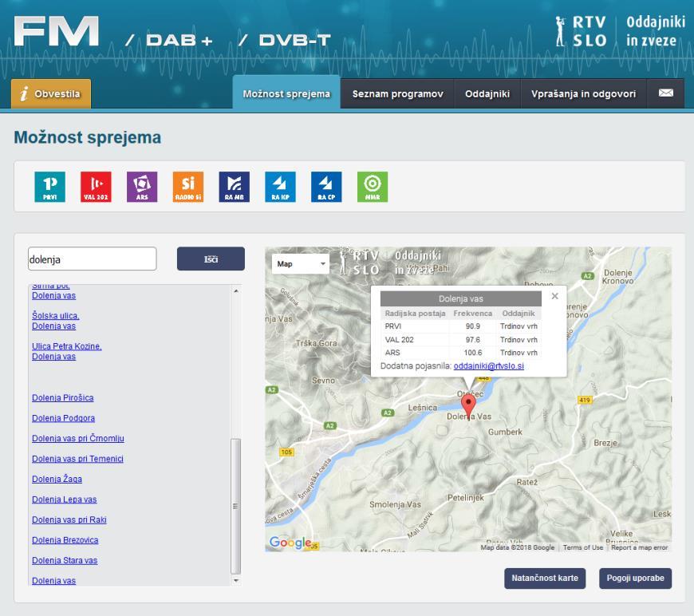
Task: Select the PRVI radio station icon
Action: [50, 187]
